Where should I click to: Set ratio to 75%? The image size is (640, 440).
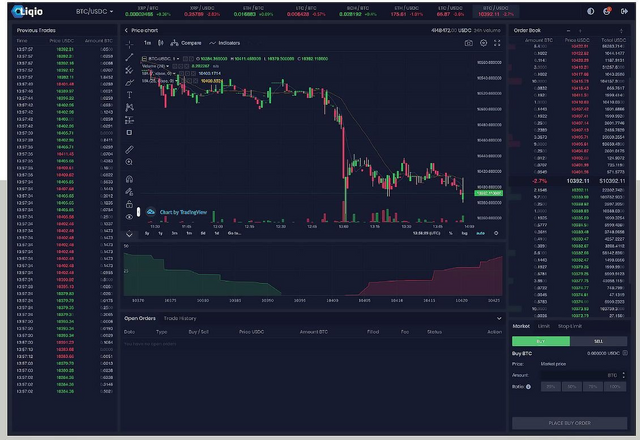[x=593, y=387]
